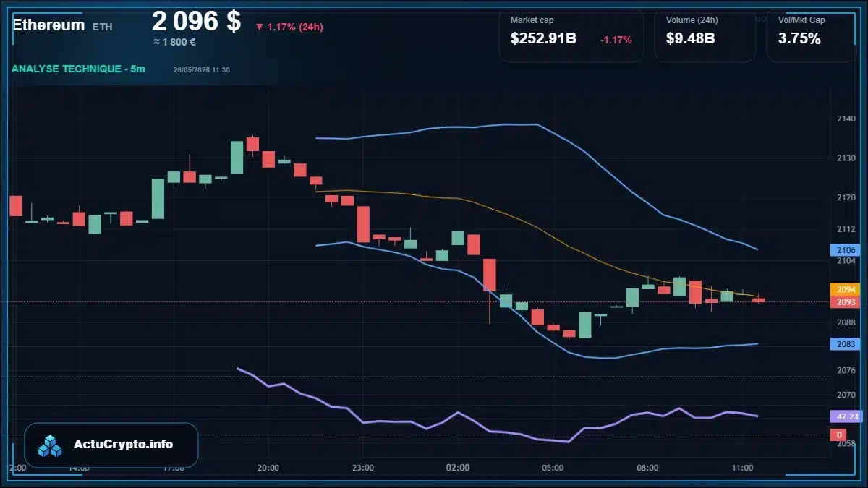Click the 2088 price axis label

[x=846, y=323]
